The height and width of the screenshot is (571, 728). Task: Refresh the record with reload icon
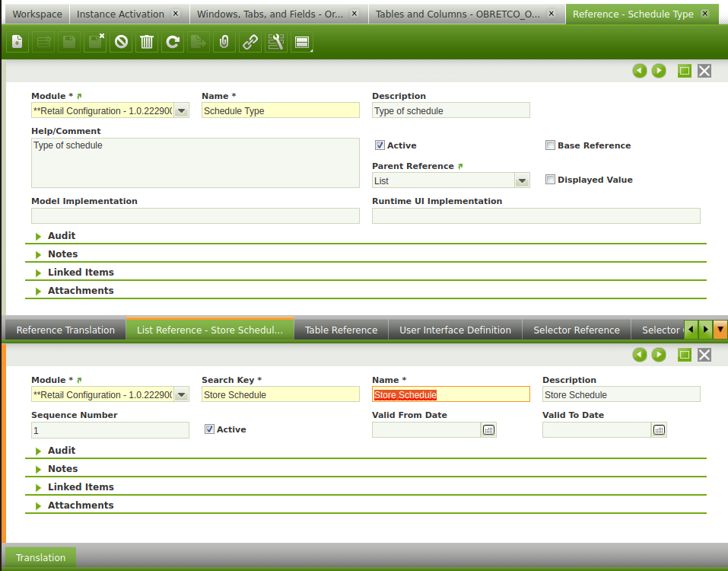173,43
